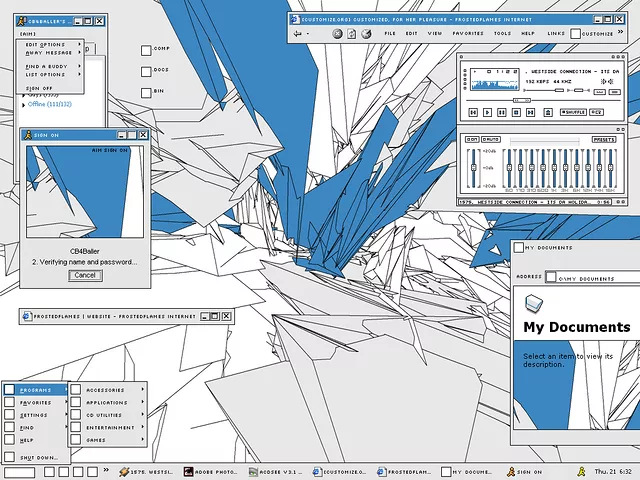The image size is (640, 480).
Task: Open file with the eject button
Action: [x=548, y=112]
